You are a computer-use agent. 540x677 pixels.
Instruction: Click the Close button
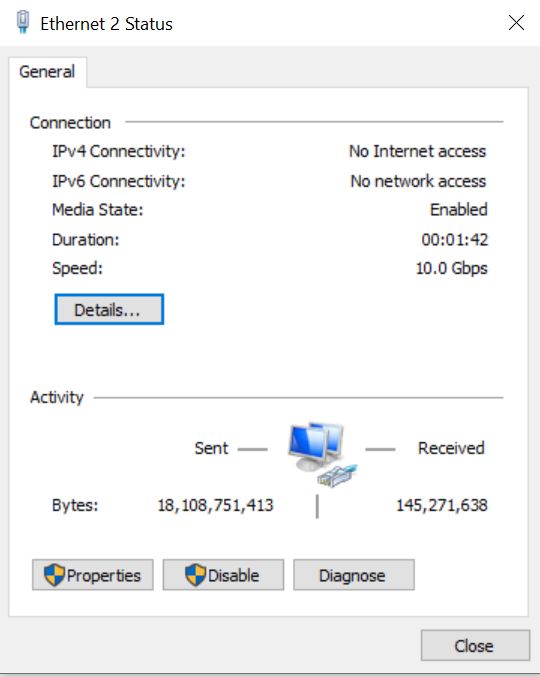coord(475,645)
